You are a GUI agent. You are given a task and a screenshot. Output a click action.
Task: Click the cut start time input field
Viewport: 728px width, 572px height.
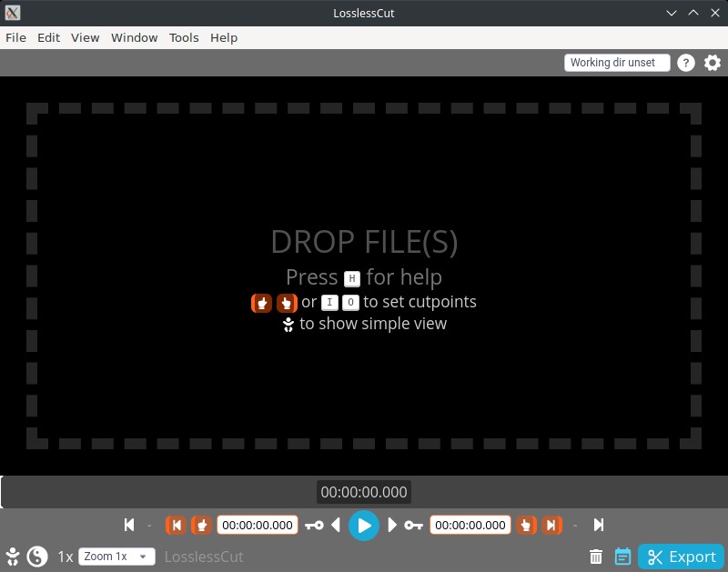258,525
